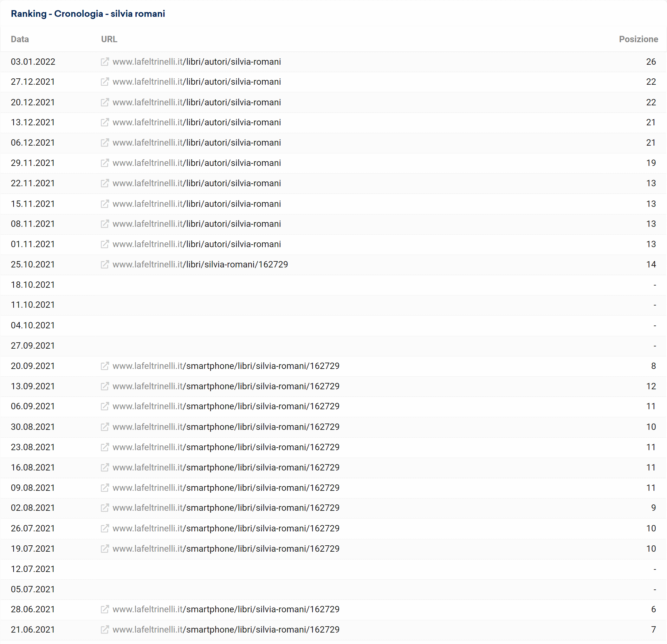Open external link icon for 29.11.2021 row
Screen dimensions: 667x644
click(x=105, y=163)
